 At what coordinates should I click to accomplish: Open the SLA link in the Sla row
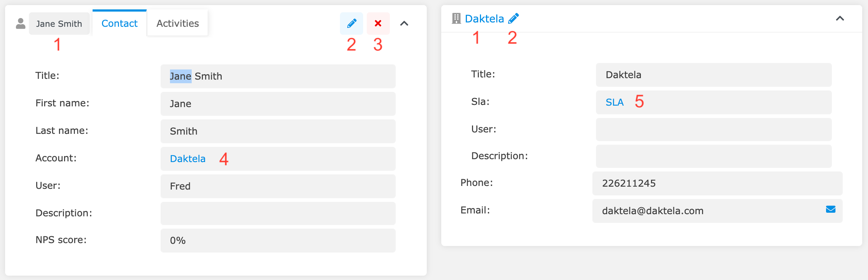614,102
